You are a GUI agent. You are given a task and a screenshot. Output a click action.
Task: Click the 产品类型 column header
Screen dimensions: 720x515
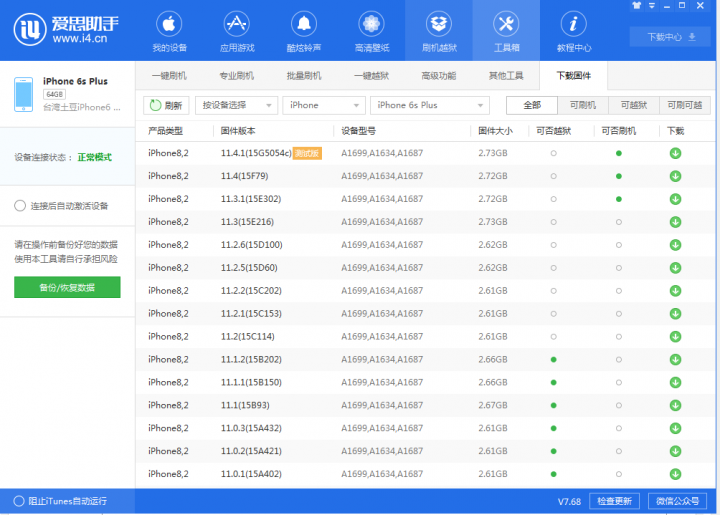tap(165, 131)
